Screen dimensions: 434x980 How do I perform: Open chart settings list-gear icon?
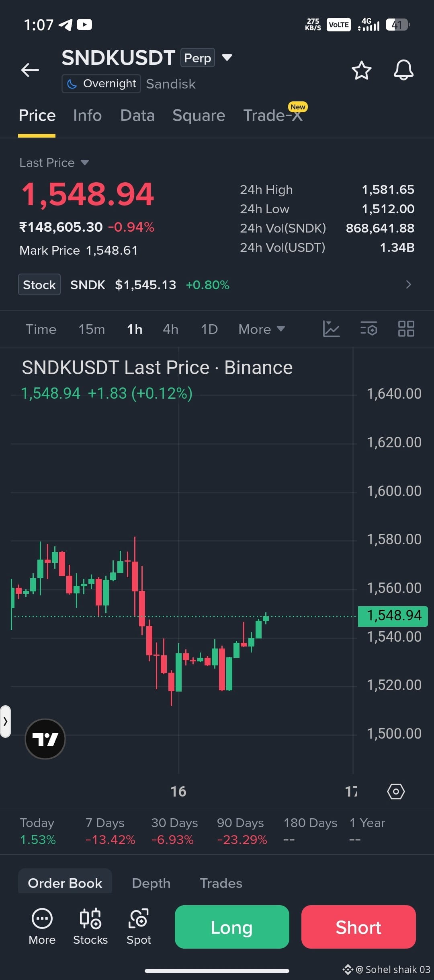[x=368, y=329]
